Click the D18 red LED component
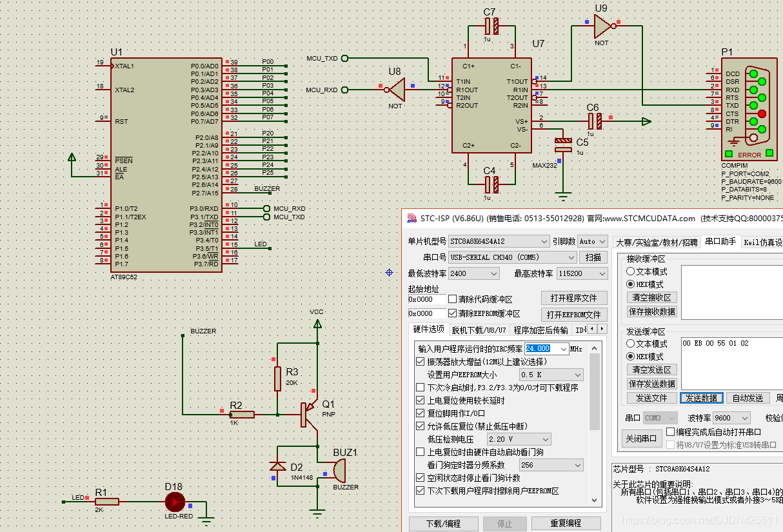 pos(174,502)
